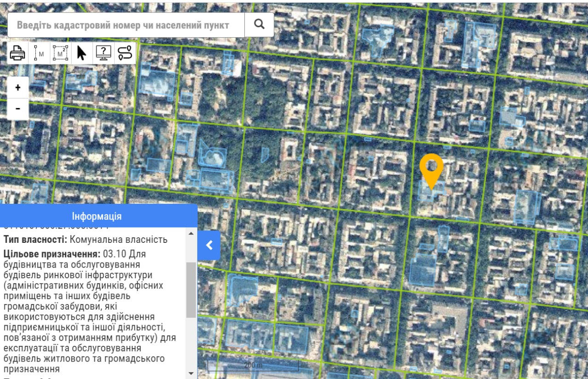Click the info panel scrollbar down arrow
This screenshot has height=379, width=588.
(191, 373)
